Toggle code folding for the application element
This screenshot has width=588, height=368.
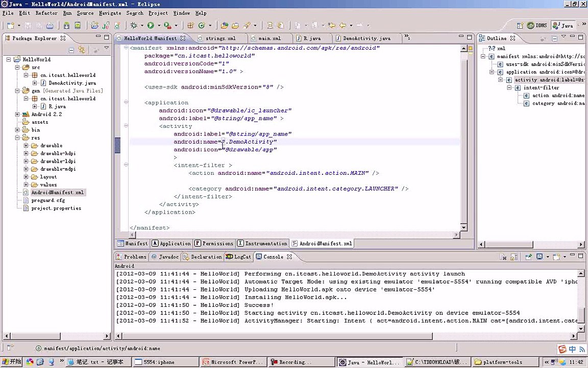126,102
